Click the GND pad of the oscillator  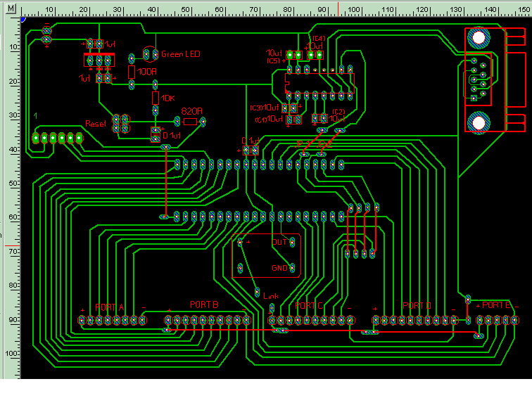292,268
